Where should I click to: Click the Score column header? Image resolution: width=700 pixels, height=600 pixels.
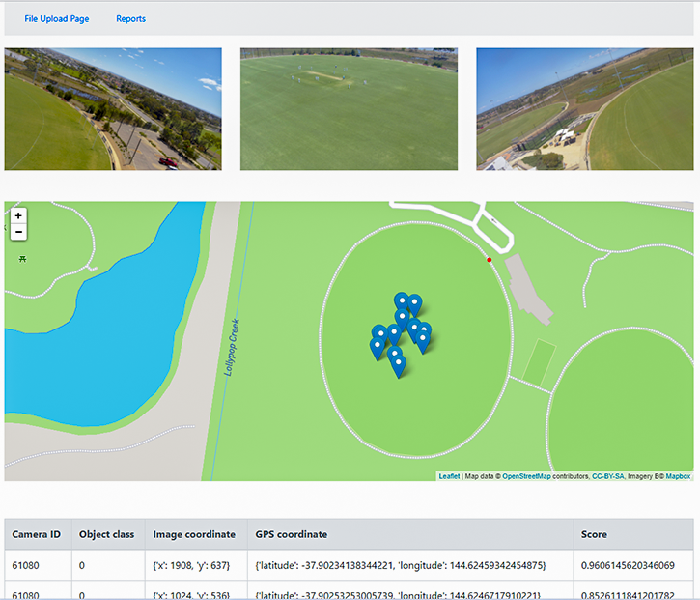point(594,534)
